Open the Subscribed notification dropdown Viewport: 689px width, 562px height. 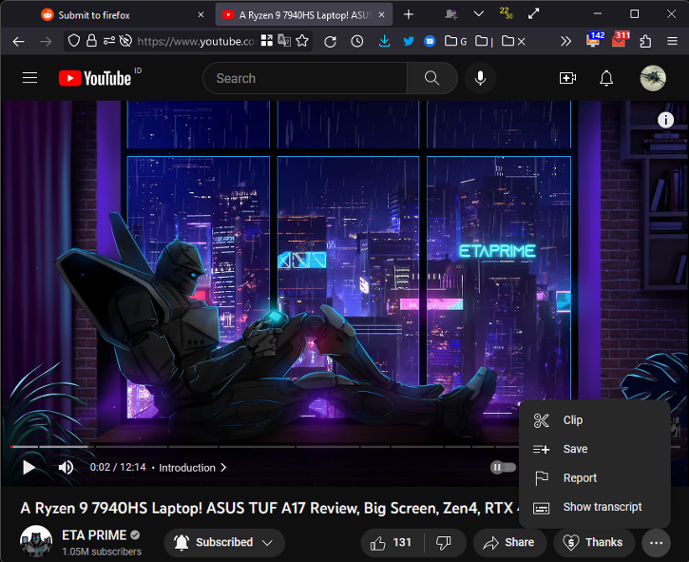[224, 543]
